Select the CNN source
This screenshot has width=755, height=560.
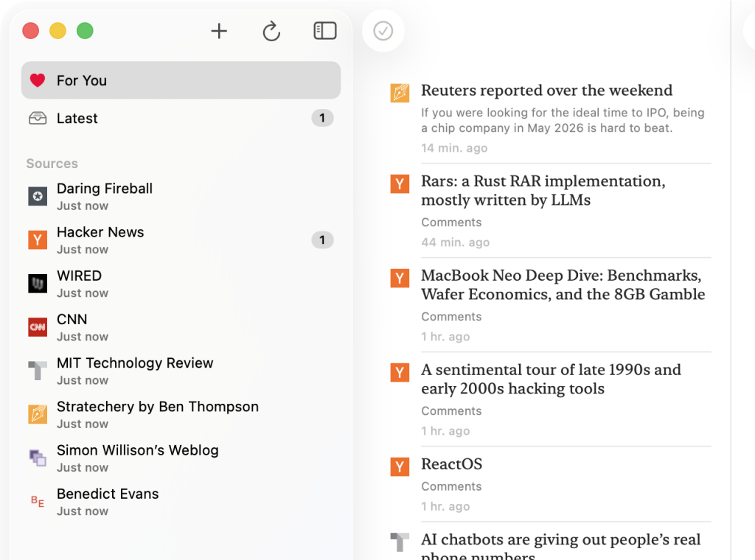tap(181, 327)
